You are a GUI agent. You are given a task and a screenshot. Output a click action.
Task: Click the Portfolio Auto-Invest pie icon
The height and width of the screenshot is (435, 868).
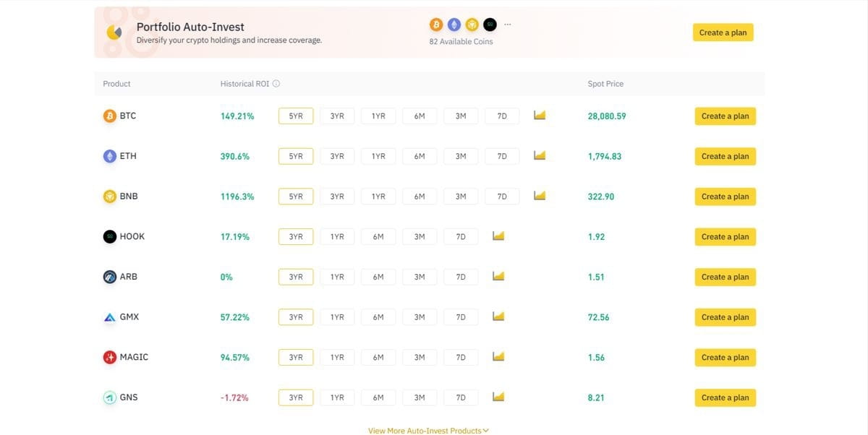coord(114,33)
